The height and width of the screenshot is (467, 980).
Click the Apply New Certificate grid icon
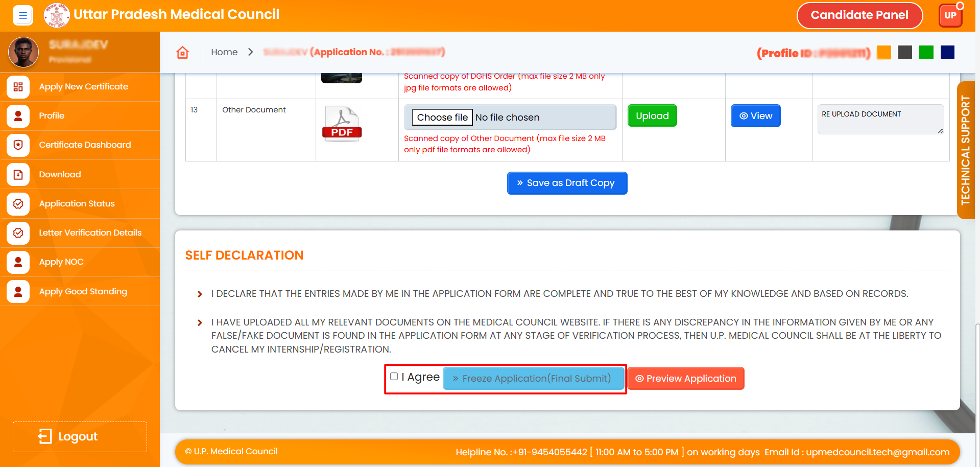(x=18, y=87)
